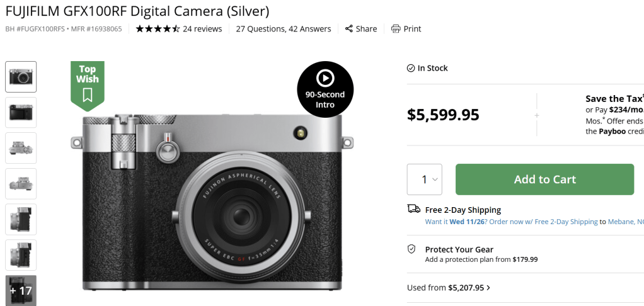Select the third camera thumbnail
Viewport: 644px width, 306px height.
coord(21,148)
